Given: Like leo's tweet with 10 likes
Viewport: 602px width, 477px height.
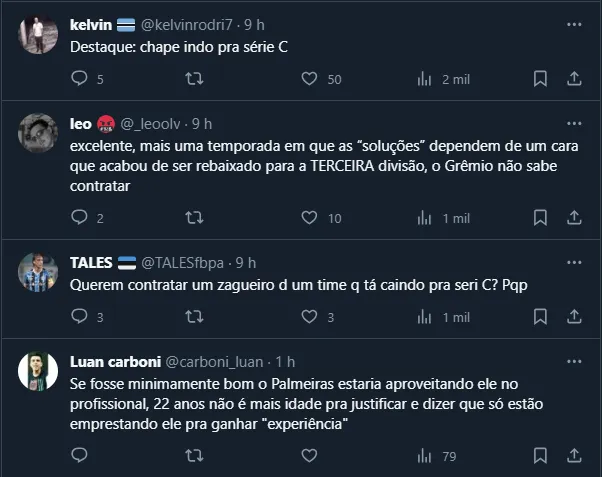Looking at the screenshot, I should click(x=310, y=218).
